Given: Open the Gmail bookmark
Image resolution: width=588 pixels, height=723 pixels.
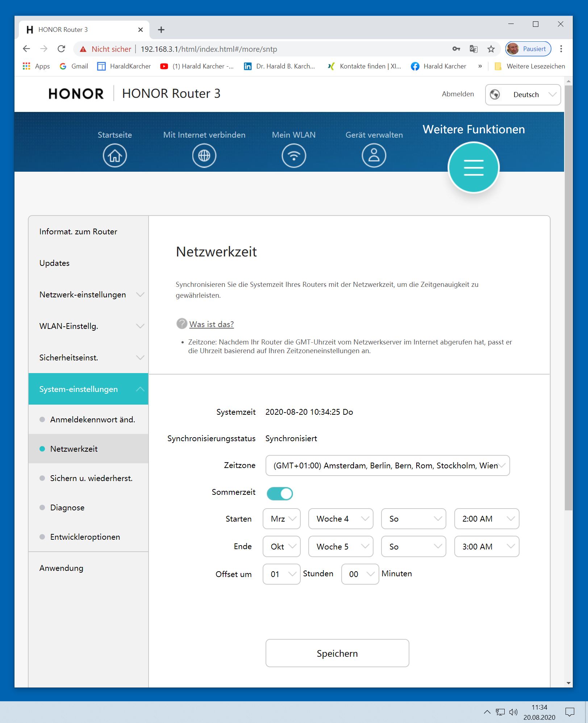Looking at the screenshot, I should (x=74, y=66).
